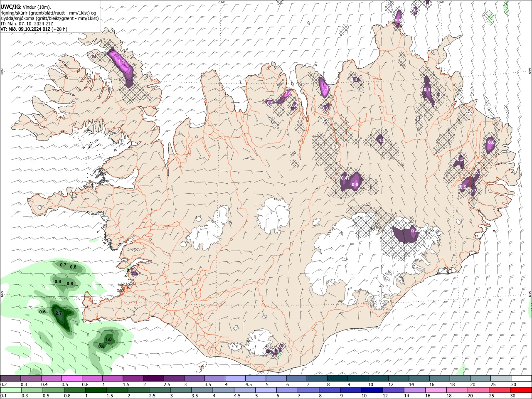Select the IT: Mán. 07. 10. 2024 21Z line
Viewport: 532px width, 399px height.
click(x=27, y=24)
